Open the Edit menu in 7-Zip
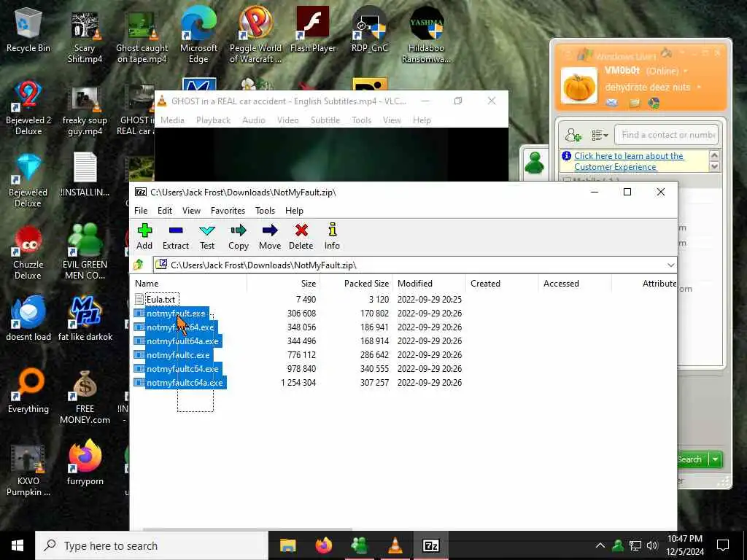This screenshot has height=560, width=747. [x=165, y=211]
